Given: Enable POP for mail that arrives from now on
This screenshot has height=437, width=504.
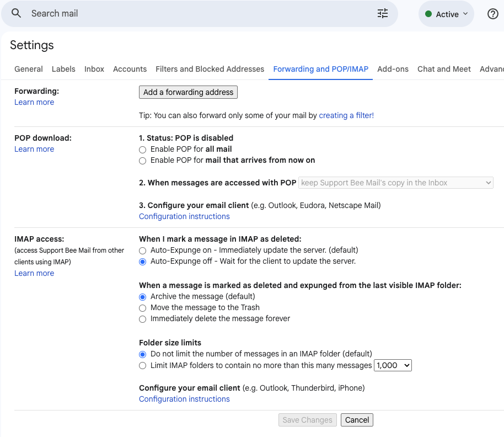Looking at the screenshot, I should tap(142, 160).
